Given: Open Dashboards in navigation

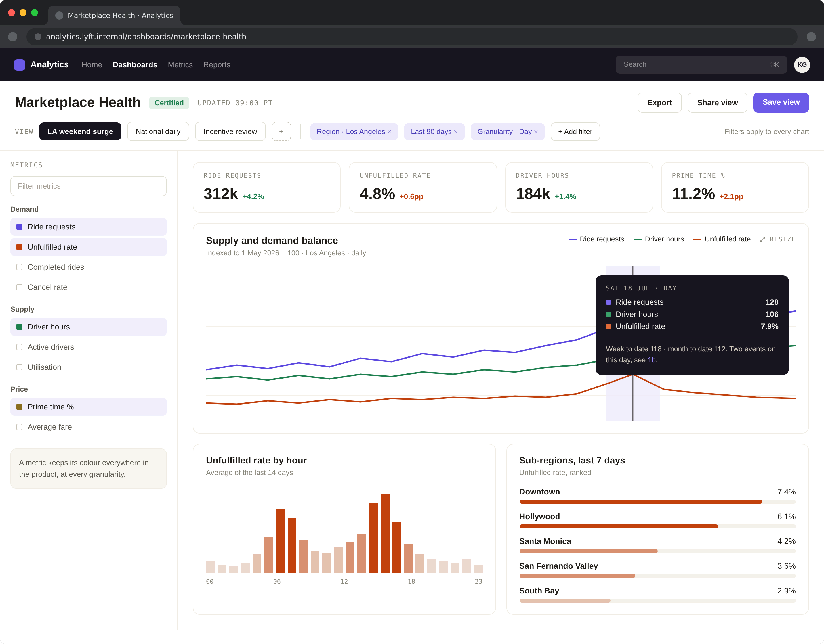Looking at the screenshot, I should pyautogui.click(x=135, y=64).
